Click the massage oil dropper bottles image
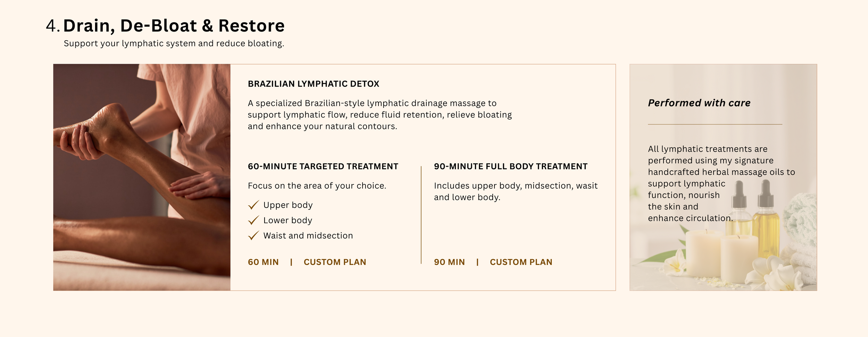Screen dimensions: 868x337 (755, 218)
